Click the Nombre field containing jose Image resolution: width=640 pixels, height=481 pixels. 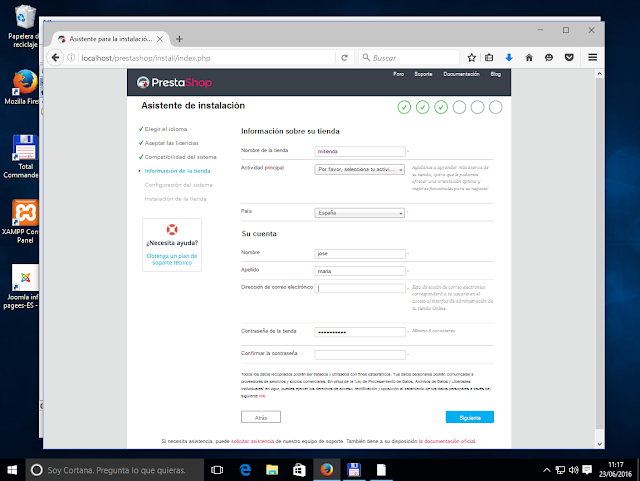coord(360,254)
